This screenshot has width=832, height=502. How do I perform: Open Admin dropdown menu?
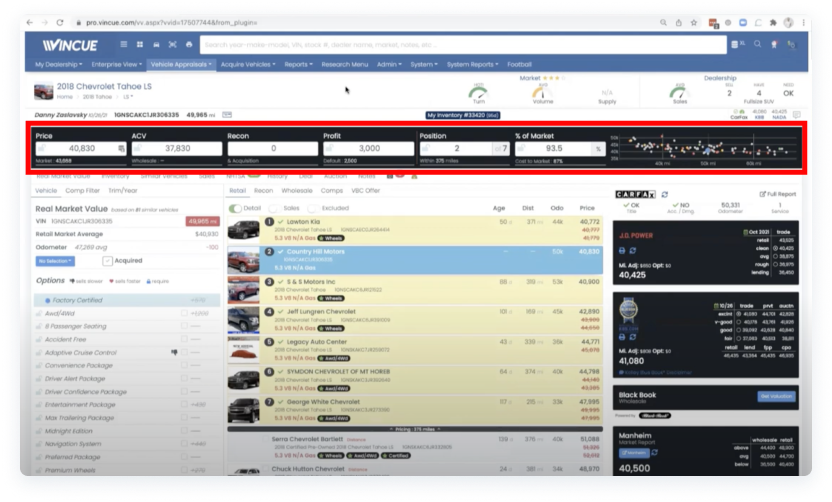[389, 64]
